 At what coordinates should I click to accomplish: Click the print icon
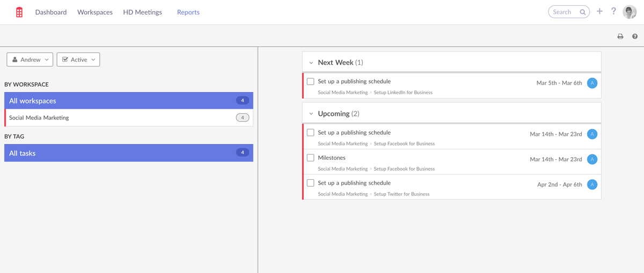coord(620,36)
